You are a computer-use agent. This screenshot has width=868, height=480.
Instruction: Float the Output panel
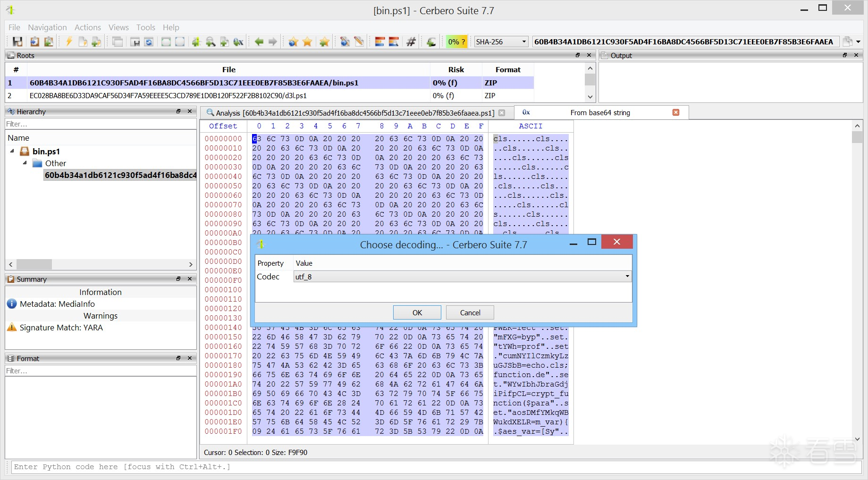pos(845,55)
